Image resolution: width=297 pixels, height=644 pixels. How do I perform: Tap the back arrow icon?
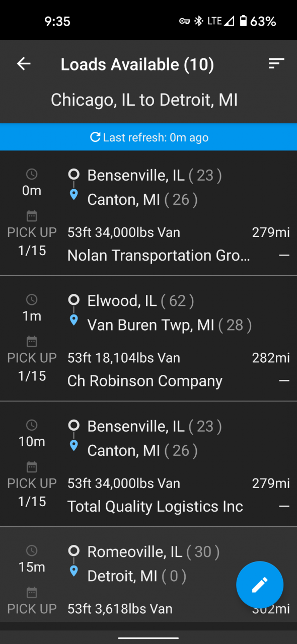coord(24,64)
